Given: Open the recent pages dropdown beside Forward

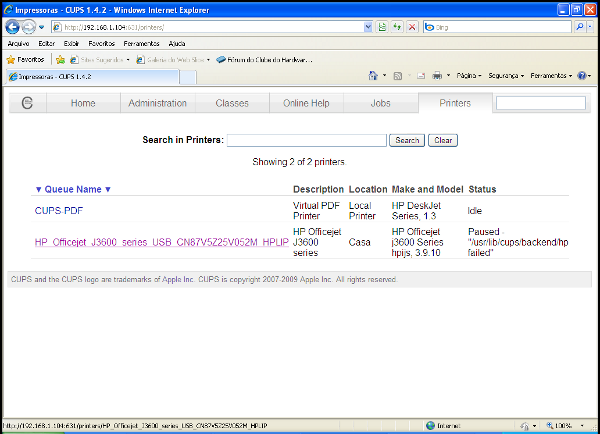Looking at the screenshot, I should 41,27.
